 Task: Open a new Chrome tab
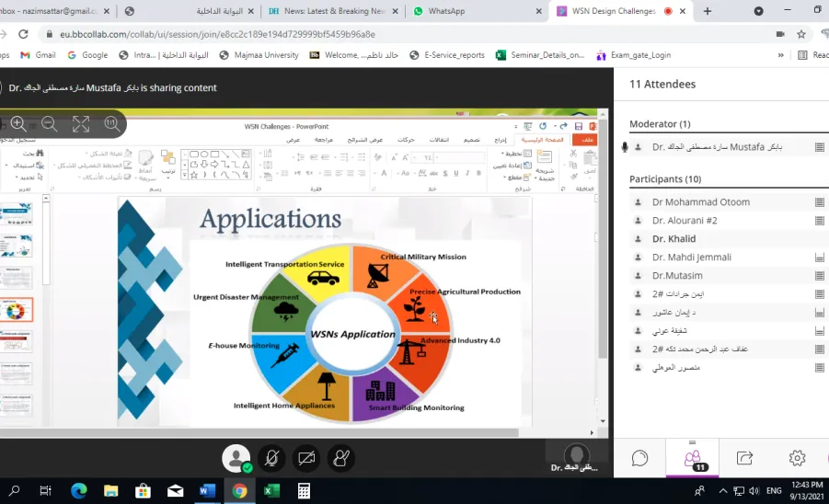click(707, 11)
